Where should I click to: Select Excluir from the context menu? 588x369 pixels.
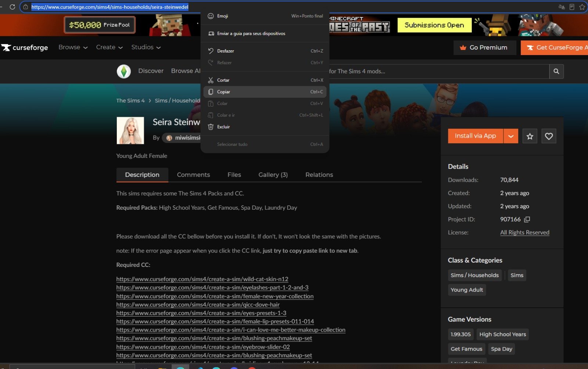pyautogui.click(x=265, y=127)
